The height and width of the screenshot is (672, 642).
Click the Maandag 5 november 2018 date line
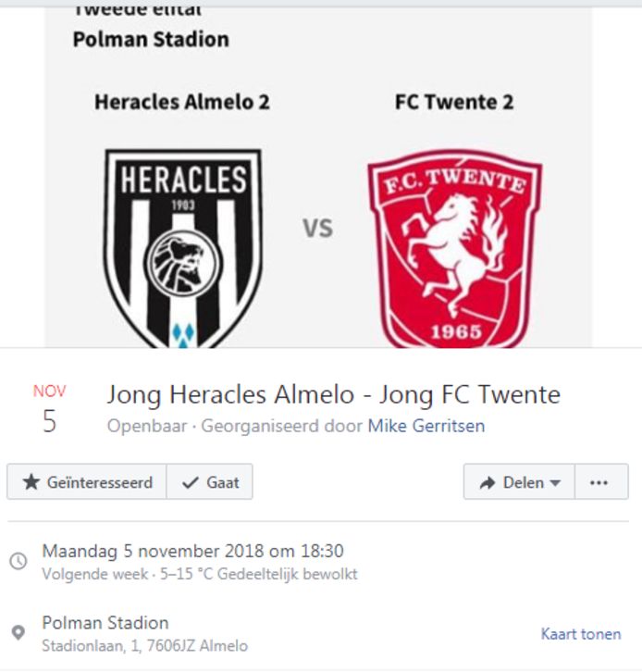tap(192, 552)
